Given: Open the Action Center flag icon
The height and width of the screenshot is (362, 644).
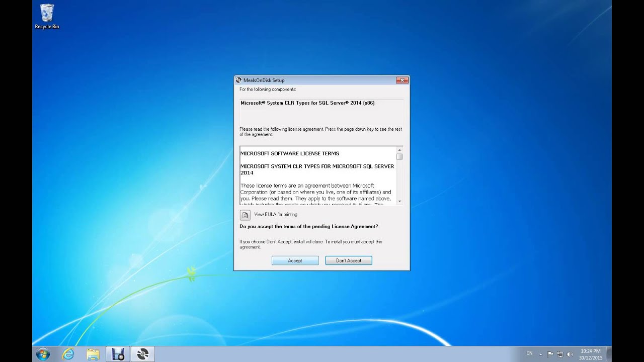Looking at the screenshot, I should pos(550,354).
